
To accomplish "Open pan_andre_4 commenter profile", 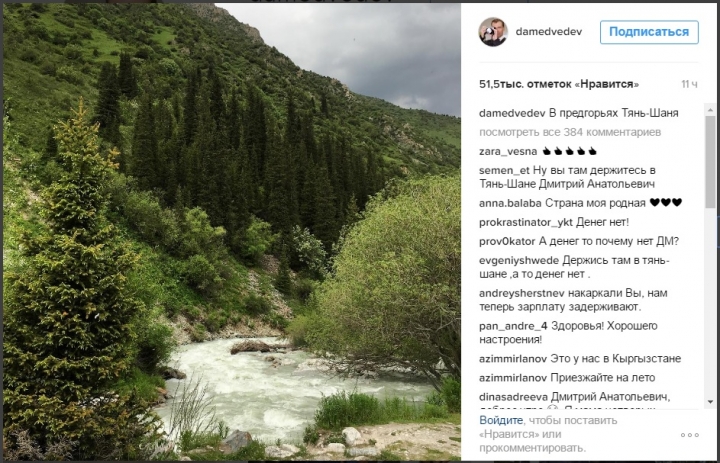I will (x=513, y=326).
